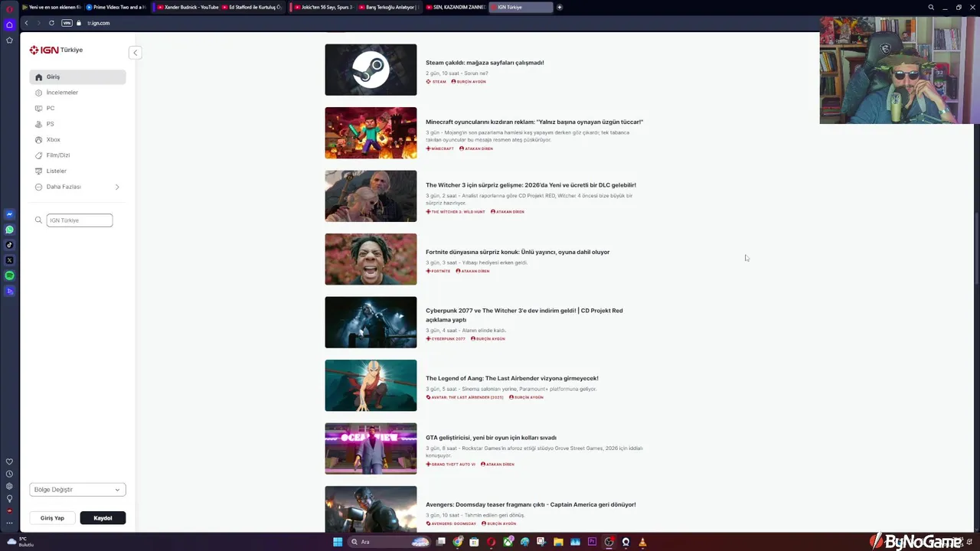Open Premiere Pro from the taskbar
Image resolution: width=980 pixels, height=551 pixels.
pyautogui.click(x=592, y=542)
